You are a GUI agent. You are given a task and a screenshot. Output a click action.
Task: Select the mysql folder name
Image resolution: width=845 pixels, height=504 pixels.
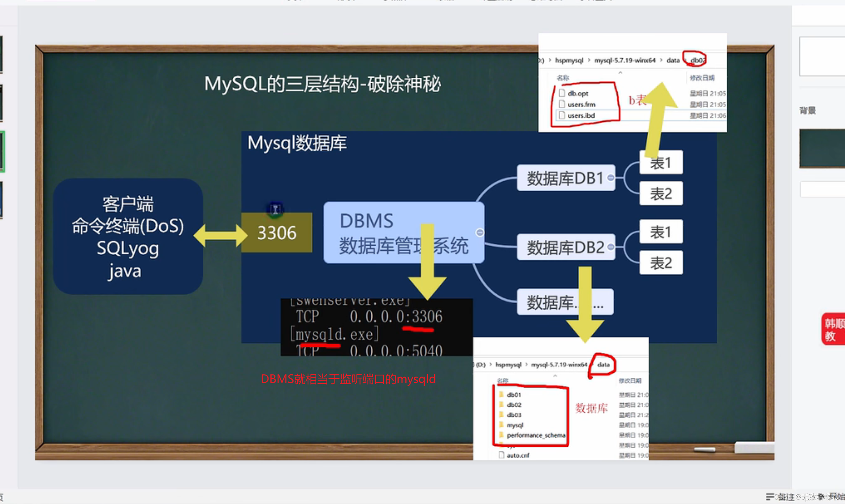515,425
